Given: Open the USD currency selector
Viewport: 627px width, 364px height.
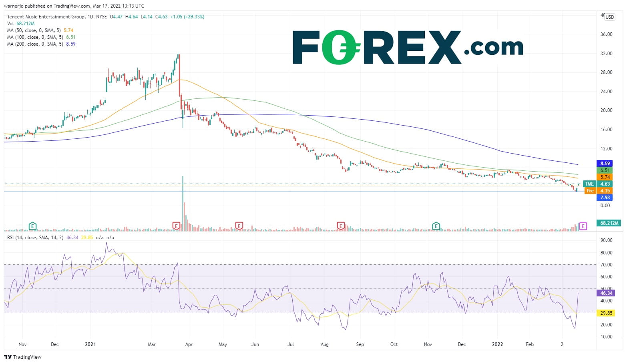Looking at the screenshot, I should [x=609, y=17].
